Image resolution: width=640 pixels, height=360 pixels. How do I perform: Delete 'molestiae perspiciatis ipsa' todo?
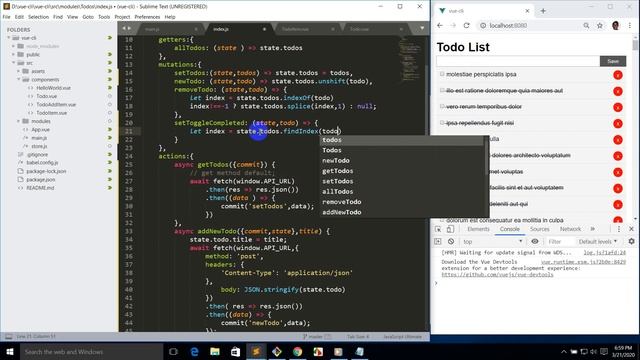tap(618, 75)
